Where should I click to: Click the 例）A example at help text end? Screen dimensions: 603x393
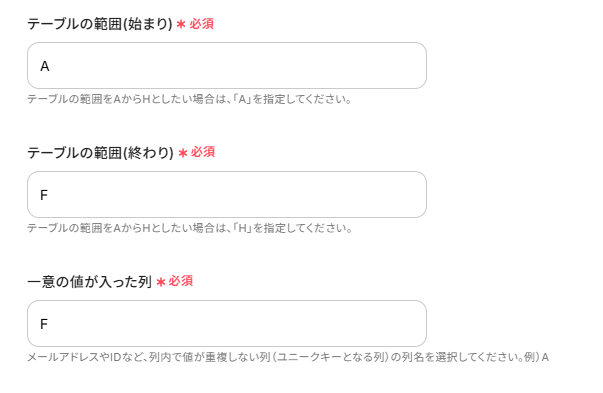(x=536, y=357)
